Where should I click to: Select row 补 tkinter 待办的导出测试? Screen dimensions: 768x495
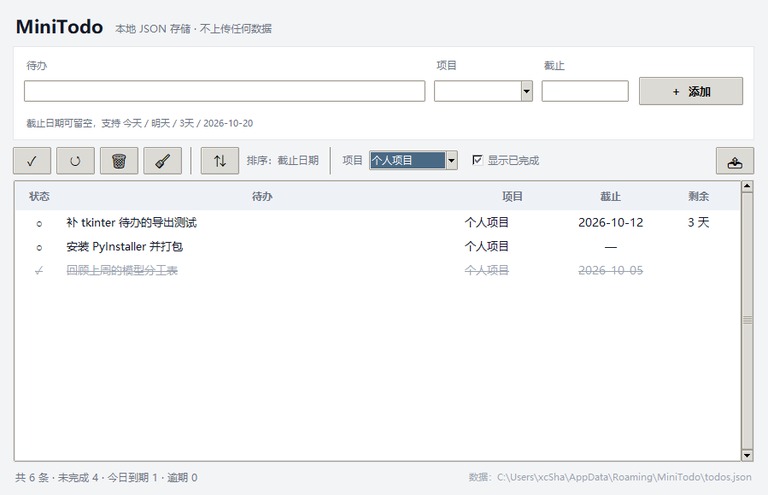coord(377,223)
